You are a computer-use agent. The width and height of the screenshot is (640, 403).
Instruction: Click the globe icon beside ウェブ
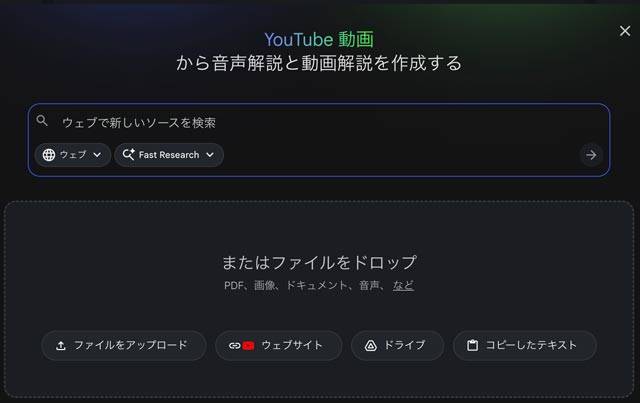(49, 155)
